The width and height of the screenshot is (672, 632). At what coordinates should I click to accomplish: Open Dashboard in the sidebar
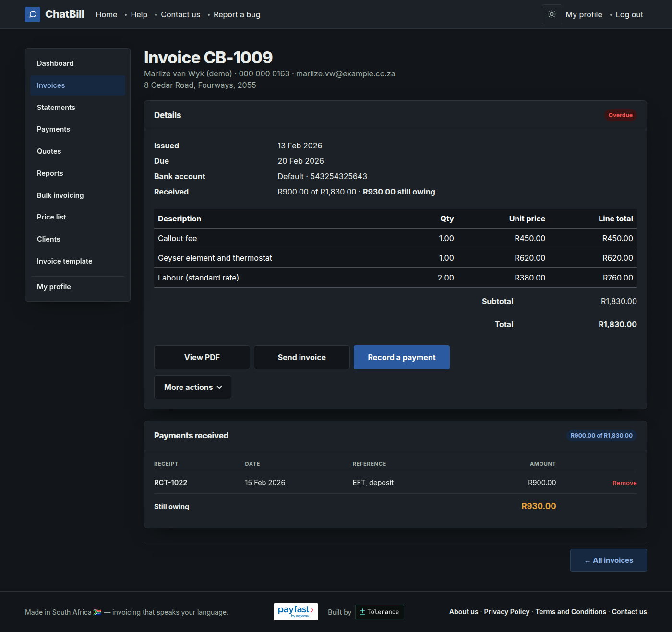pos(78,63)
